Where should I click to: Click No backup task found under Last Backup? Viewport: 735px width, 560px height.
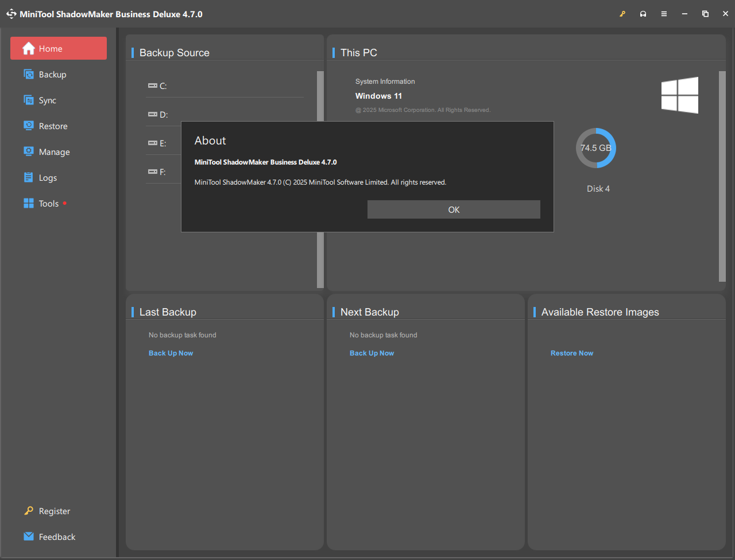[183, 335]
